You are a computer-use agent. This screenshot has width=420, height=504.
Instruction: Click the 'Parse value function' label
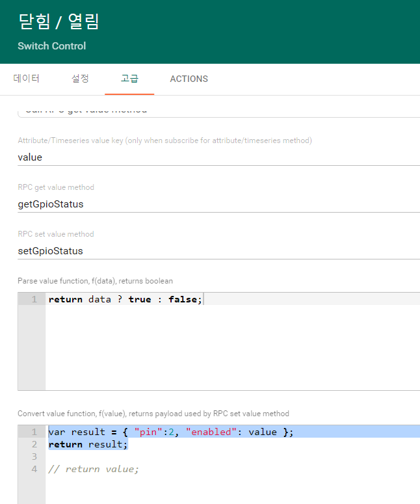tap(95, 281)
